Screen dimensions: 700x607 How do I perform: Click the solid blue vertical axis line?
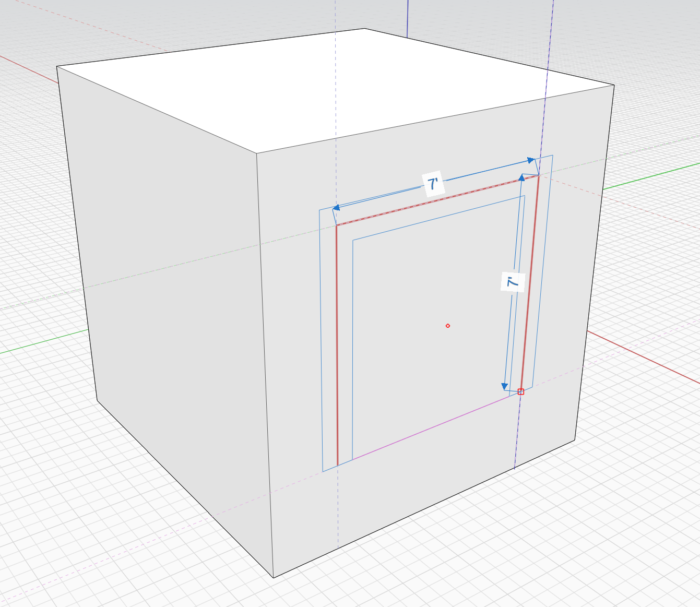(x=407, y=18)
